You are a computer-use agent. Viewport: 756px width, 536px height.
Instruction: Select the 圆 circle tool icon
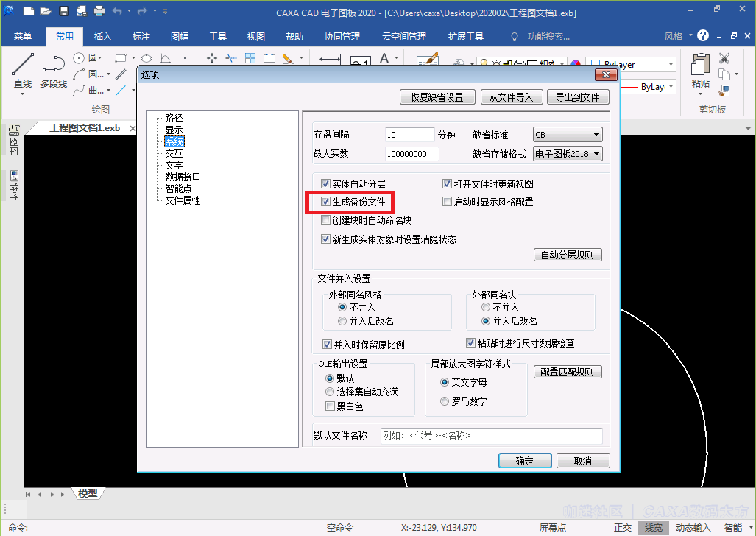[79, 58]
